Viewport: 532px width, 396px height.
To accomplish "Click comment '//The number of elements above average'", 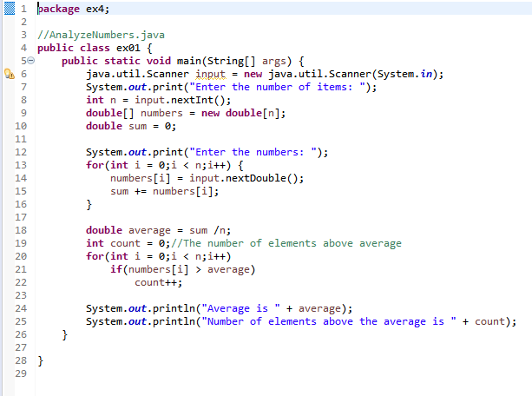I will (286, 243).
